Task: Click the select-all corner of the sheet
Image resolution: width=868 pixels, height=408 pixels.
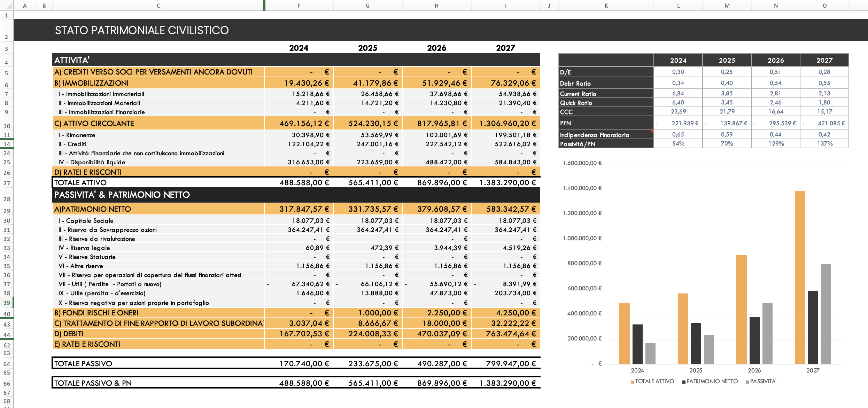Action: point(6,6)
